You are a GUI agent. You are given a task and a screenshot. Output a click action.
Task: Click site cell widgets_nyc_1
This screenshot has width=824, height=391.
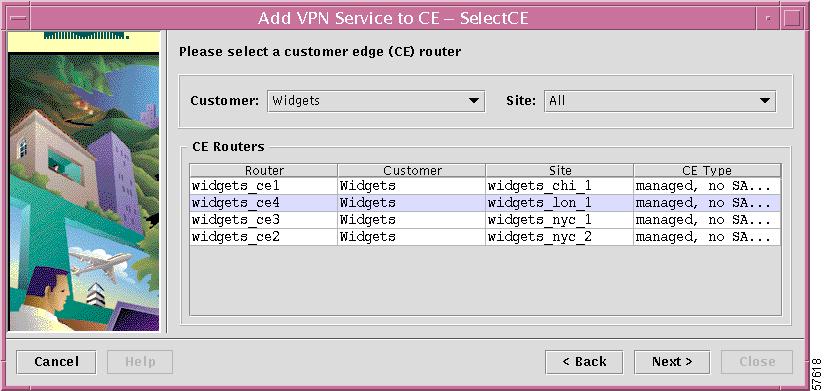[x=560, y=220]
